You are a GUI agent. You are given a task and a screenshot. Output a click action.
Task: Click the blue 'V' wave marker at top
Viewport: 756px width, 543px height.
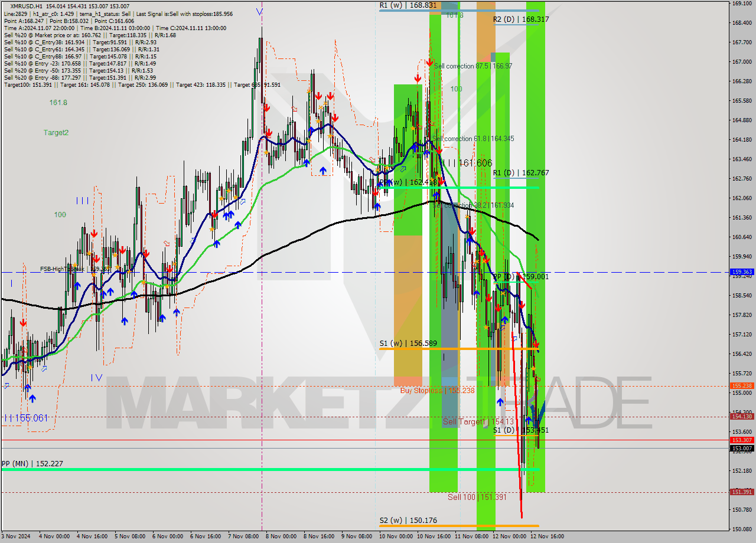point(260,12)
